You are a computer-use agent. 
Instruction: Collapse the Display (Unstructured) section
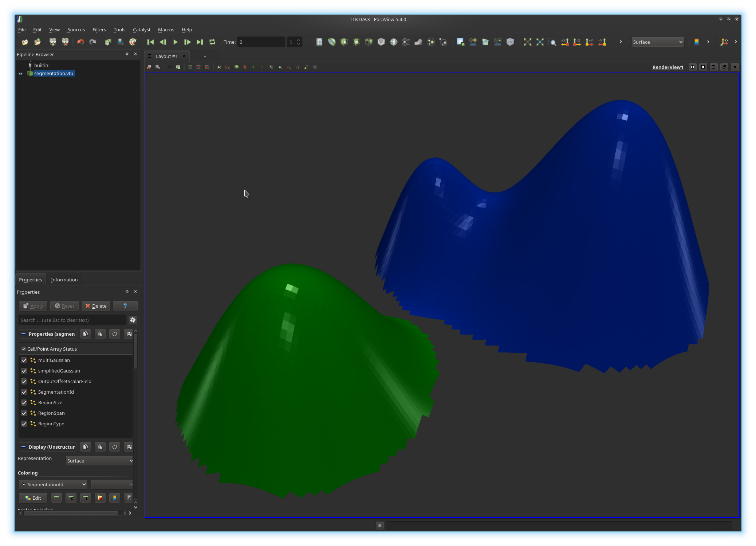click(23, 447)
